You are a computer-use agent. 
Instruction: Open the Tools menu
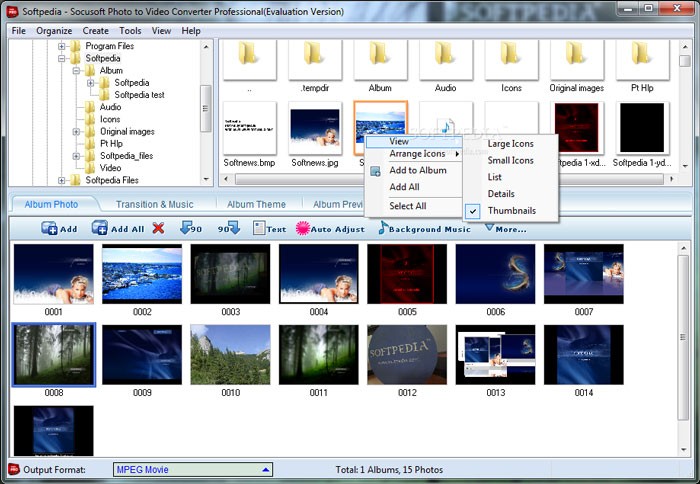[x=130, y=31]
